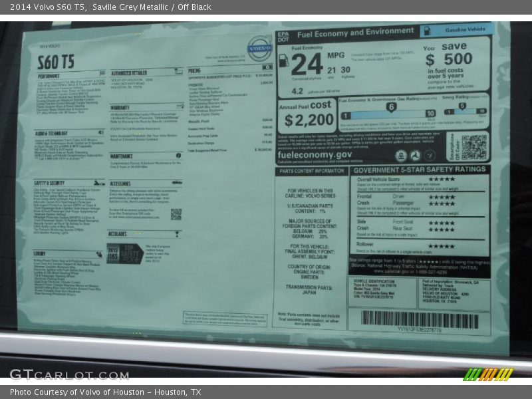Click the smog rating marker 5
The height and width of the screenshot is (399, 532).
(462, 106)
